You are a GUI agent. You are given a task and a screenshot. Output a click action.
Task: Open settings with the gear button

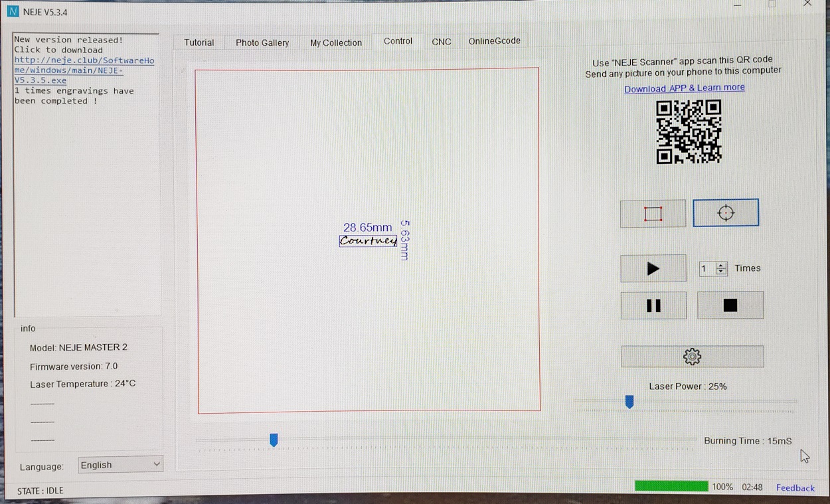pos(692,357)
